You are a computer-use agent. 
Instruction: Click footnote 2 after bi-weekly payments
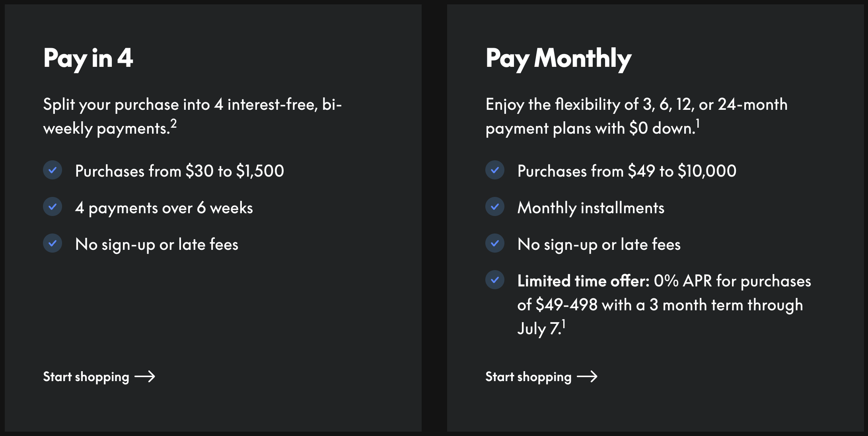173,124
